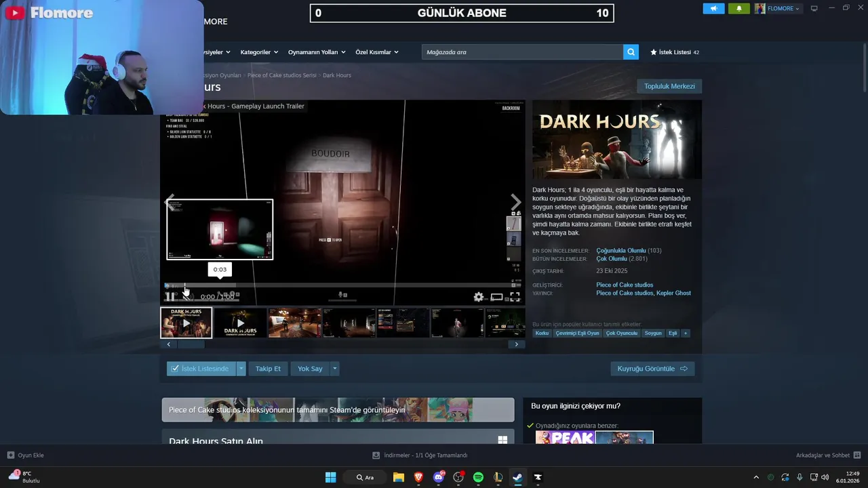The height and width of the screenshot is (488, 868).
Task: Open trailer settings gear icon
Action: point(479,297)
